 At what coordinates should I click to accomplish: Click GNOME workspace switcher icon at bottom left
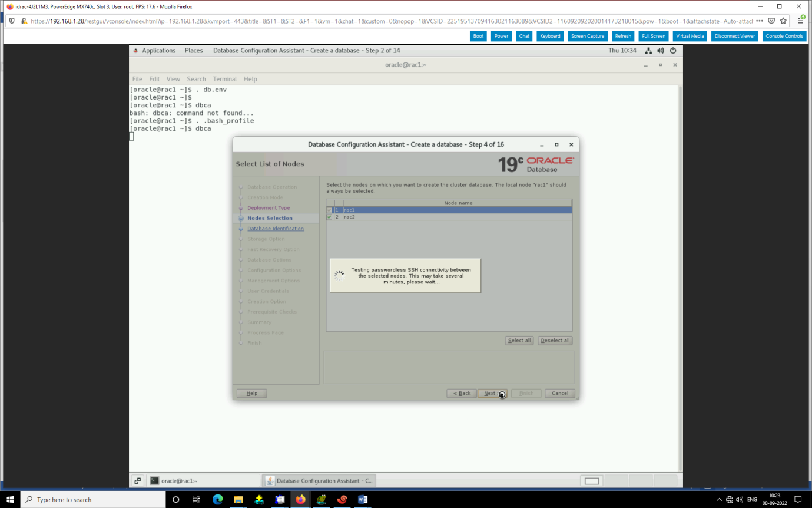(137, 481)
